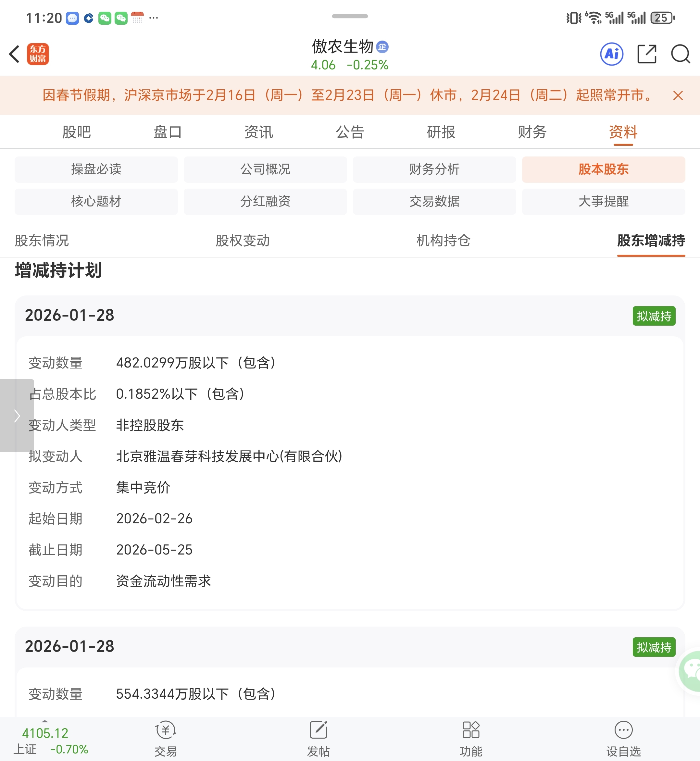Screen dimensions: 700x761
Task: Expand the left side drawer chevron
Action: coord(17,416)
